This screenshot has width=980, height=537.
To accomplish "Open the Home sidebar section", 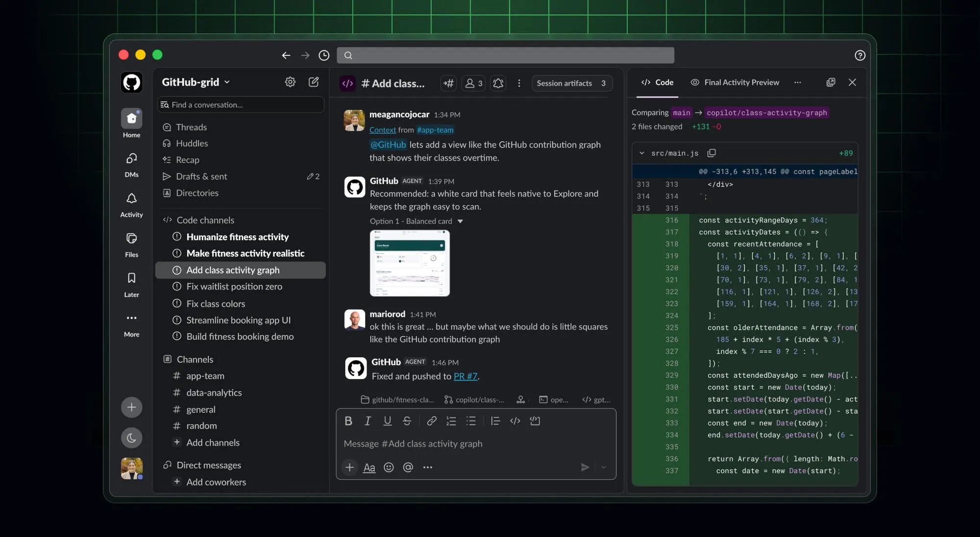I will click(x=131, y=123).
